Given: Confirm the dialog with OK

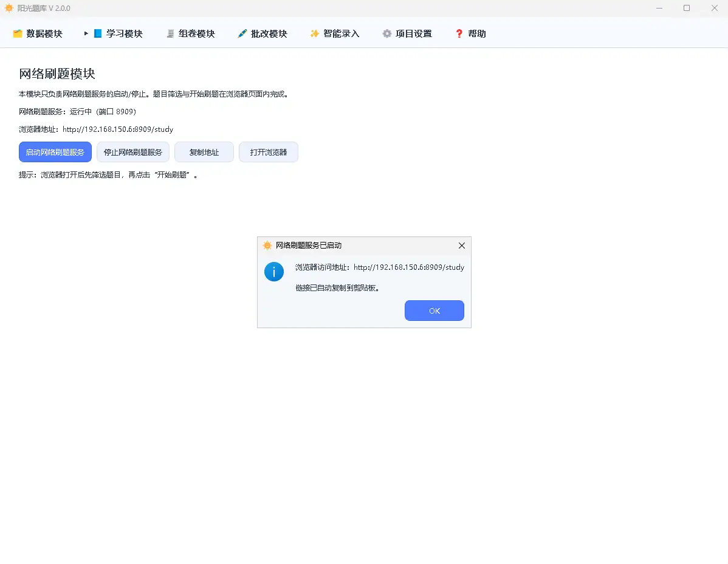Looking at the screenshot, I should click(434, 311).
